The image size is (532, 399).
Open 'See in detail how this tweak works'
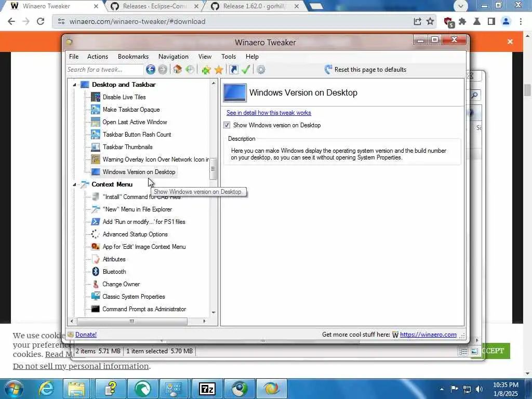(x=269, y=113)
